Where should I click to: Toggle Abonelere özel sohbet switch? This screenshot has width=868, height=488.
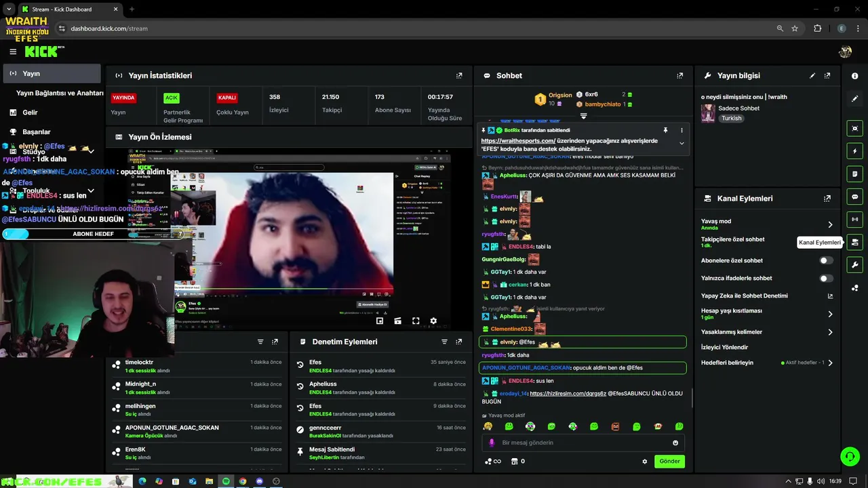tap(826, 260)
